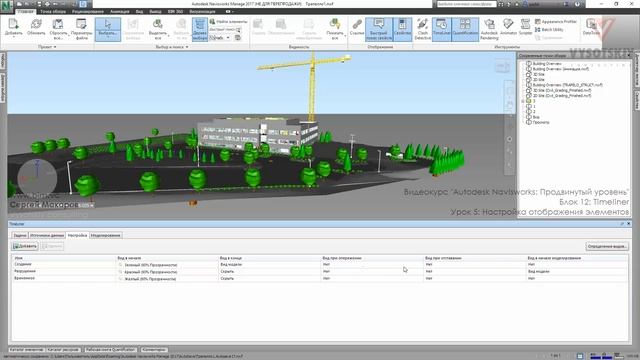Open the Визуализация (Render) ribbon tab

[202, 11]
